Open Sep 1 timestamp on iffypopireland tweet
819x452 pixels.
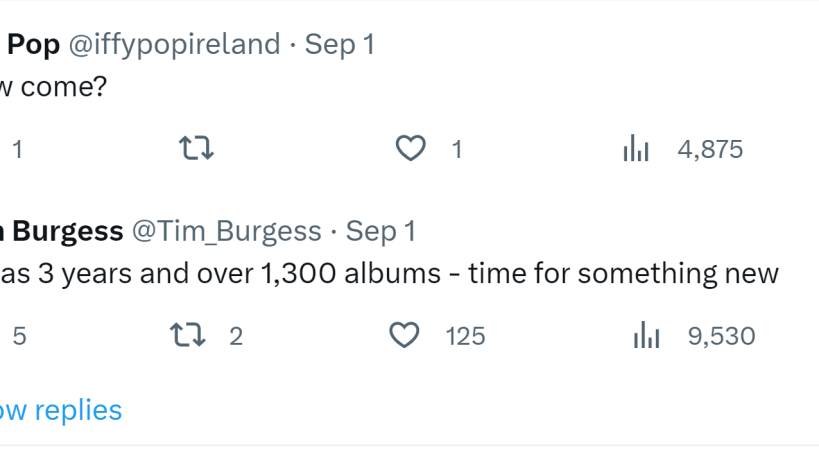pyautogui.click(x=340, y=44)
